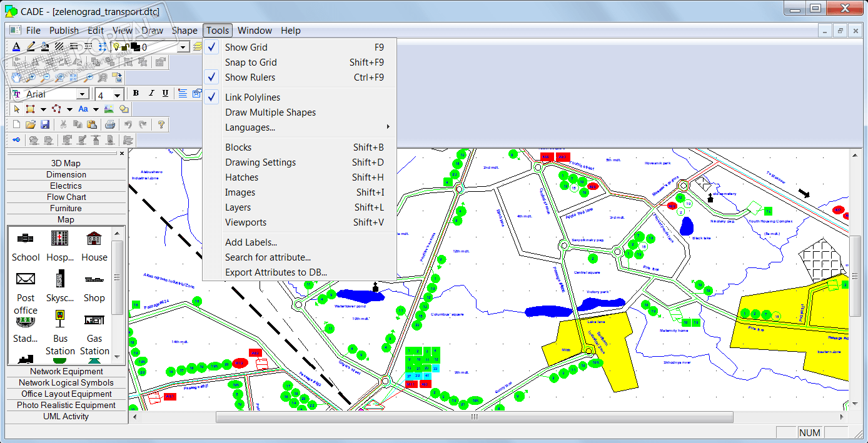
Task: Click the horizontal scrollbar of the canvas
Action: tap(475, 417)
